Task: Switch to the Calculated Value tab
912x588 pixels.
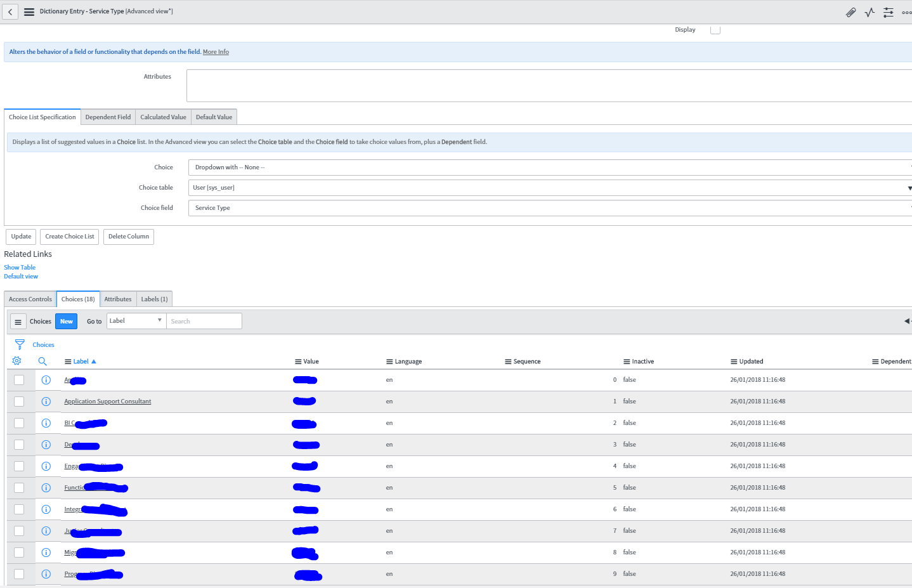Action: pyautogui.click(x=163, y=117)
